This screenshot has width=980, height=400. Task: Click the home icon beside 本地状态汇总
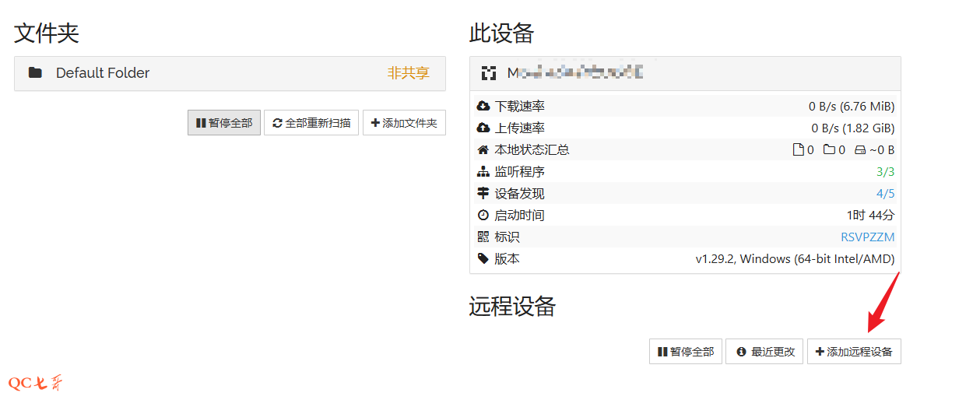(483, 149)
